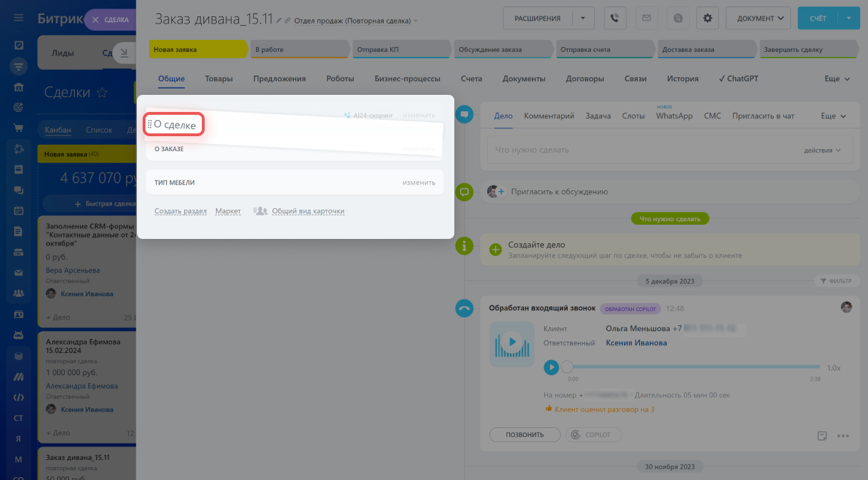Open the code brackets sidebar icon
Image resolution: width=868 pixels, height=480 pixels.
point(19,397)
